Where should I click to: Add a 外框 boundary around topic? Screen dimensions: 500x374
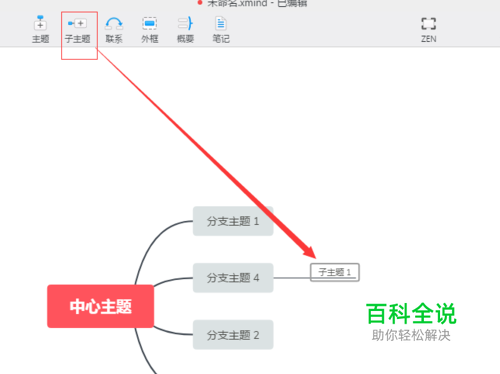150,30
